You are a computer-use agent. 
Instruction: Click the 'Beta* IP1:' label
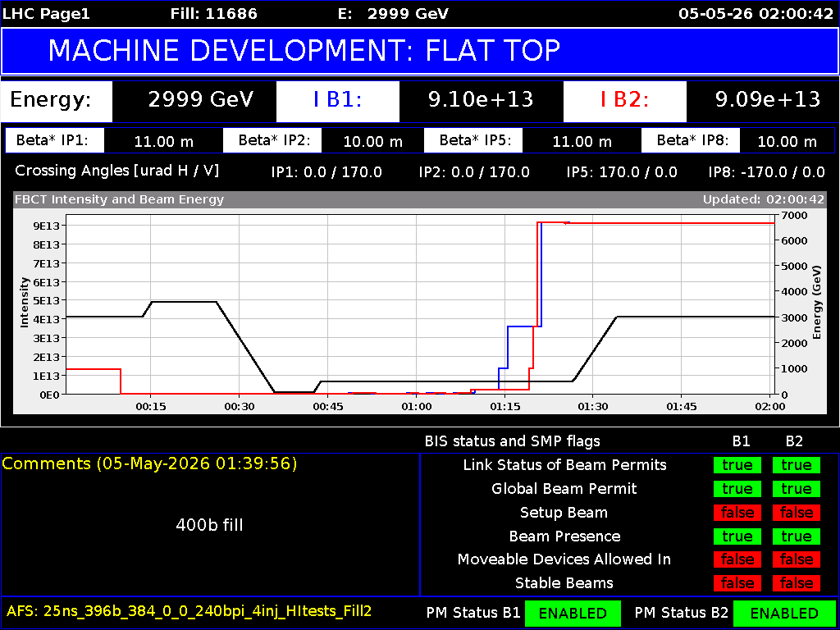(55, 141)
